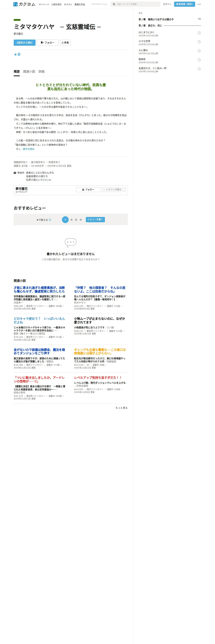Click the help icon next to ★で称える

(50, 220)
